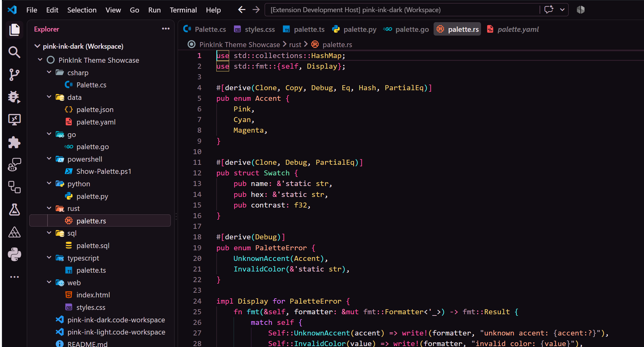The image size is (644, 347).
Task: Collapse the go folder
Action: [49, 134]
